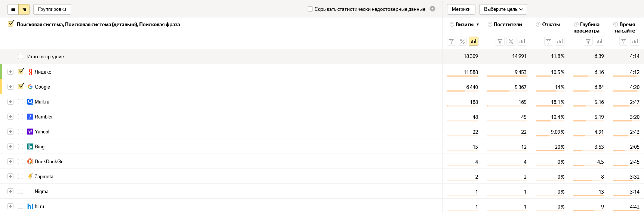The height and width of the screenshot is (213, 644).
Task: Sort by Посетители column header
Action: [508, 24]
